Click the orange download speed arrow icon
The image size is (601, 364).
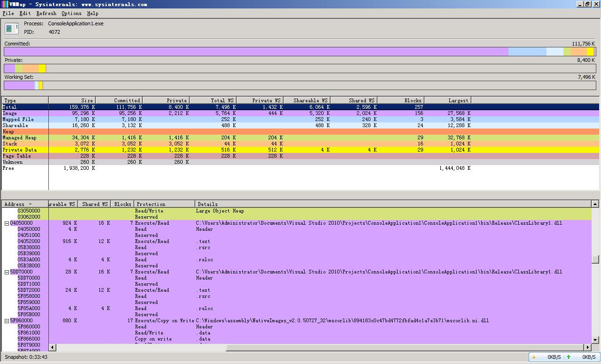(x=534, y=357)
